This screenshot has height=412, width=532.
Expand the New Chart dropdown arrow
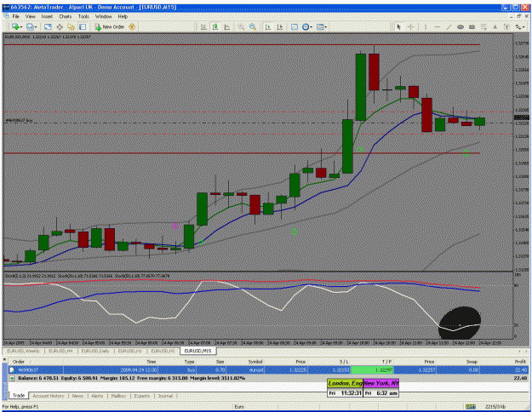pos(20,26)
